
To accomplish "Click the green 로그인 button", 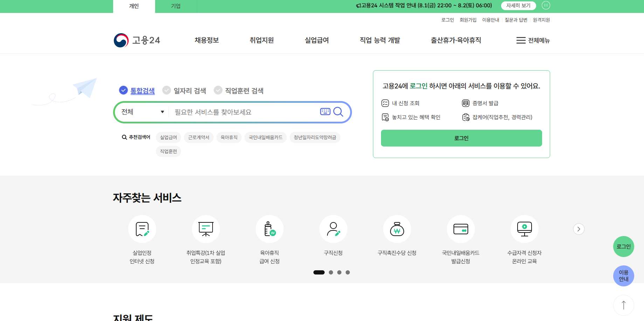I will click(461, 138).
